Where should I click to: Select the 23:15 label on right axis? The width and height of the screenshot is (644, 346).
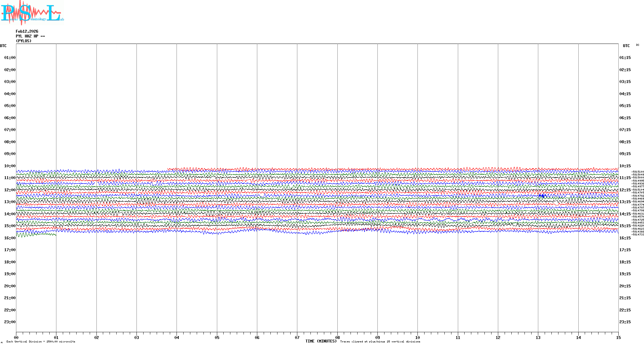[625, 322]
